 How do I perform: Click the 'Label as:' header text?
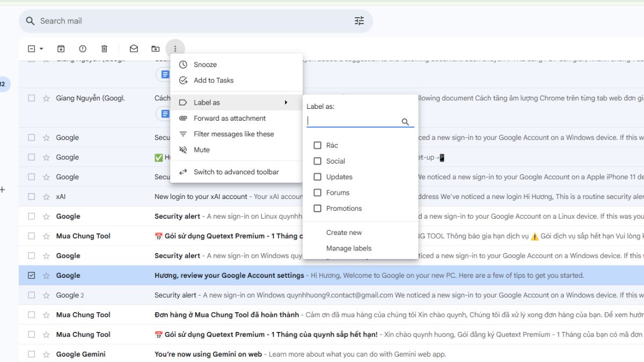click(x=320, y=107)
